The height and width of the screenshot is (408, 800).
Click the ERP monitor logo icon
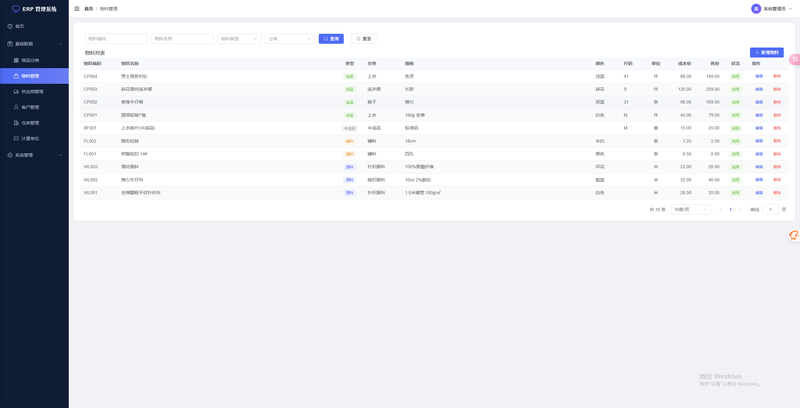pos(16,9)
